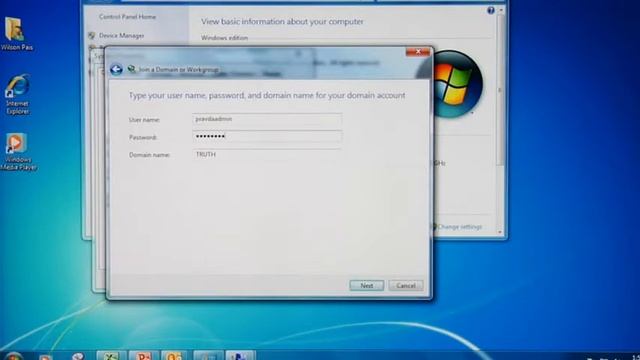640x360 pixels.
Task: Open the Device Manager link
Action: pyautogui.click(x=121, y=36)
